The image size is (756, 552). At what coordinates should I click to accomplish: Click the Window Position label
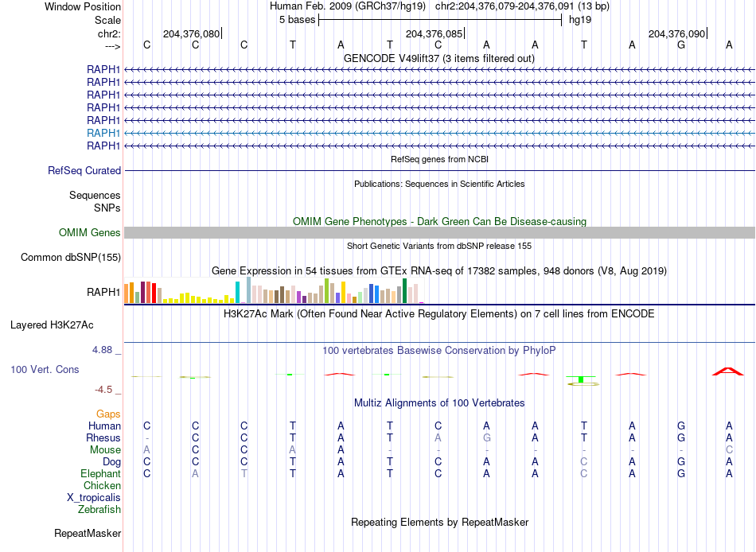[83, 6]
